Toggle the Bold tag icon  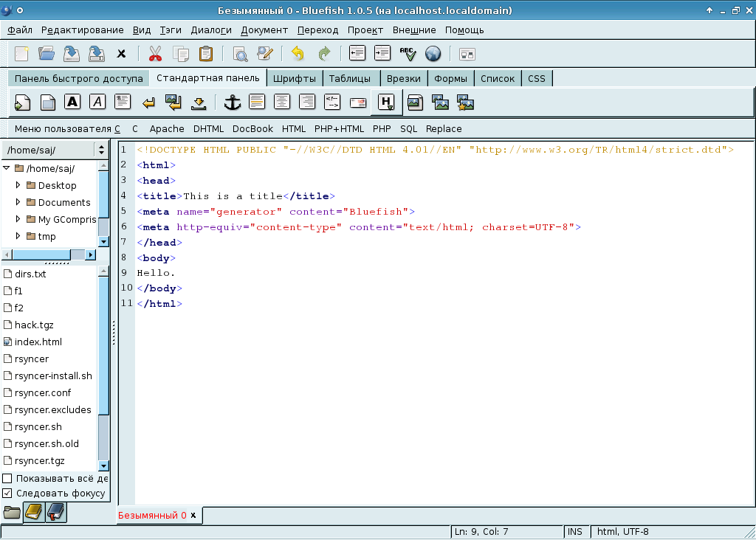click(x=72, y=102)
